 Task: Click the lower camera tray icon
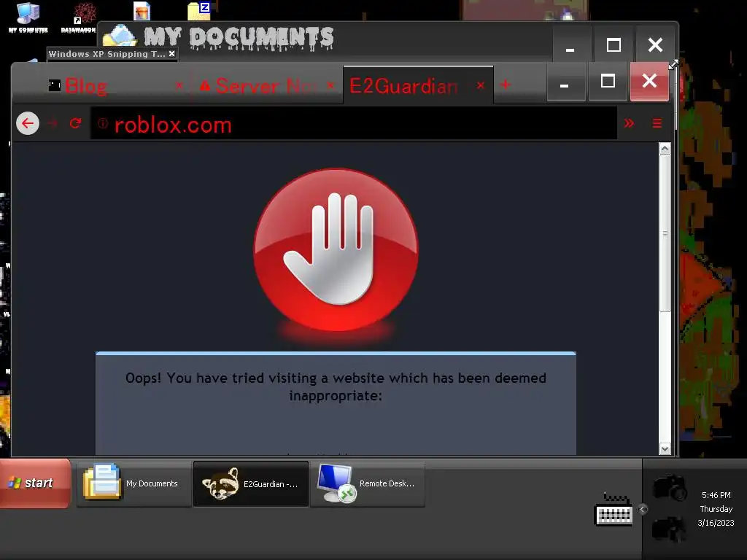(x=670, y=529)
